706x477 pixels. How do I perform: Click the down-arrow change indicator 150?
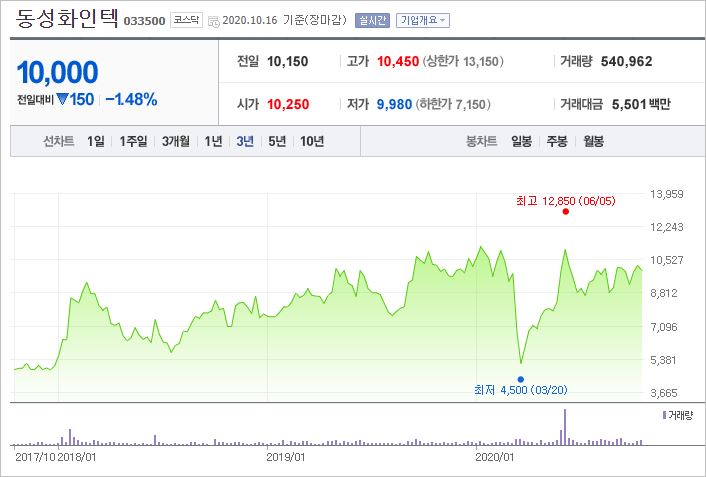[75, 100]
